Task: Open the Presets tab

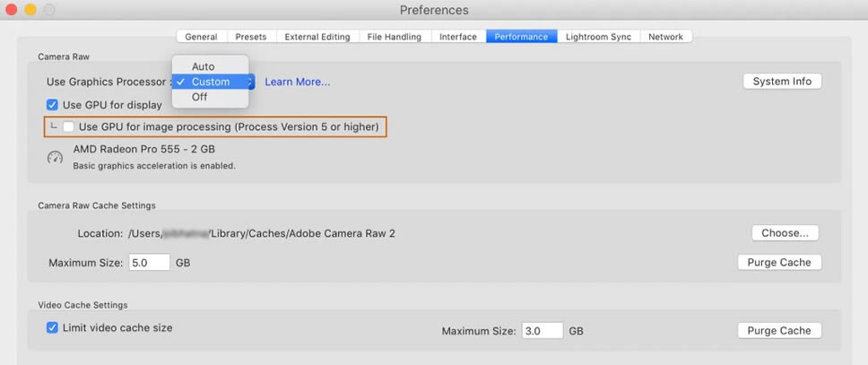Action: pos(250,37)
